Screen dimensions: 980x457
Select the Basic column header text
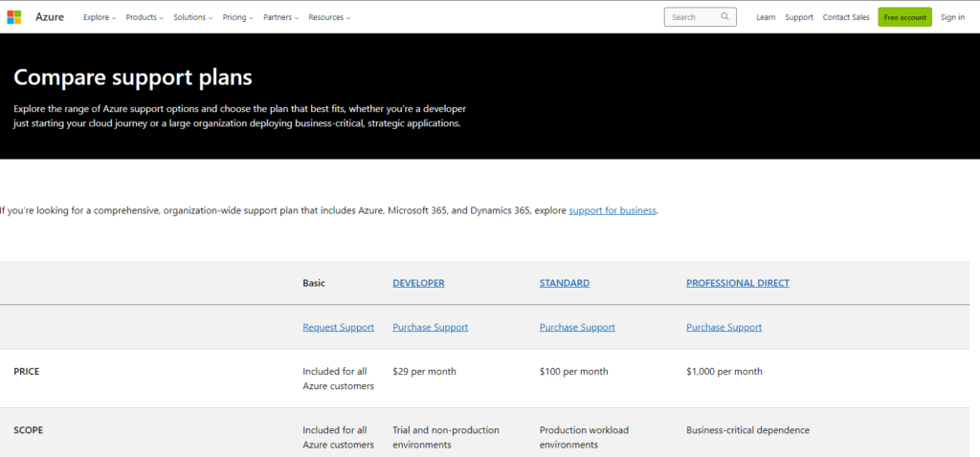[x=314, y=283]
